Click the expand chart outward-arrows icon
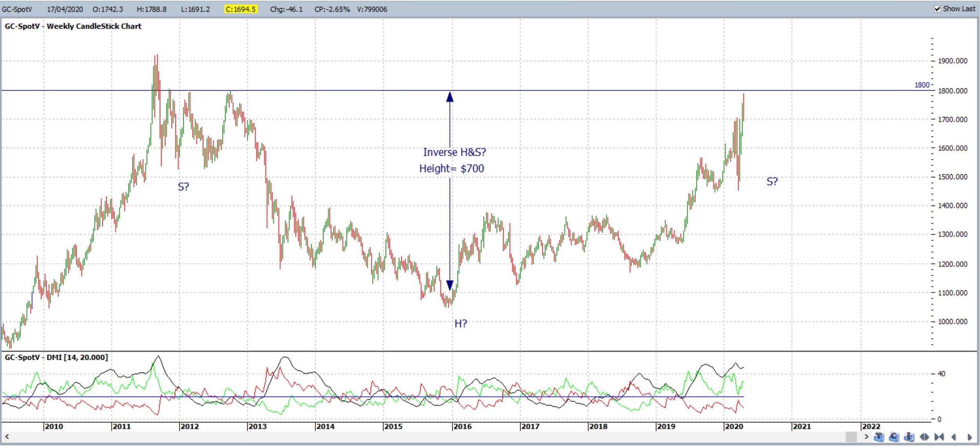Screen dimensions: 980x446 924,437
